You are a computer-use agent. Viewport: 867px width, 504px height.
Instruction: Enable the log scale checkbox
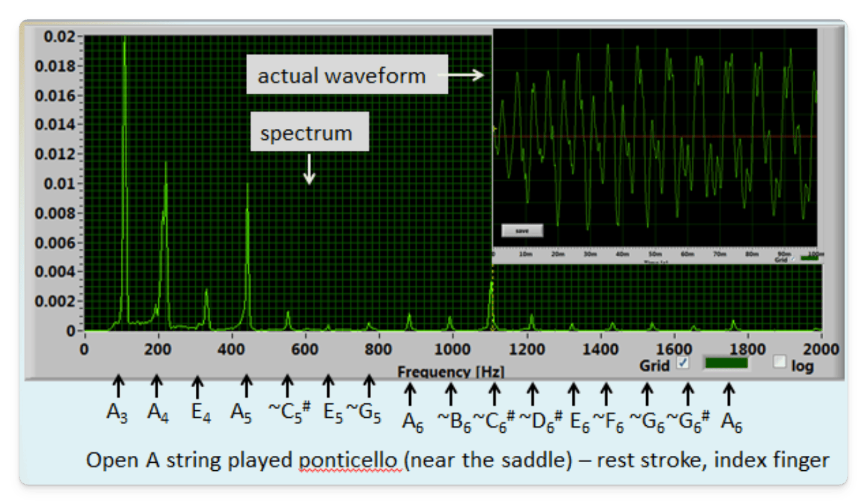[779, 362]
